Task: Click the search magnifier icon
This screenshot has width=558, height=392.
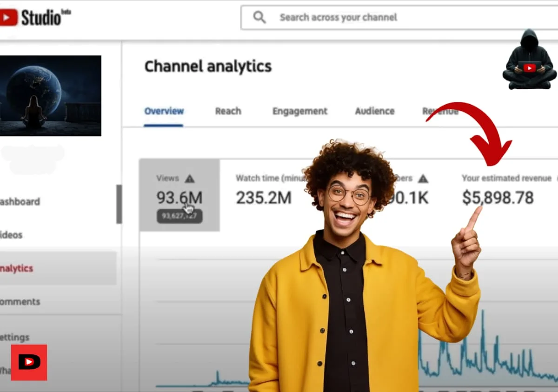Action: click(259, 18)
